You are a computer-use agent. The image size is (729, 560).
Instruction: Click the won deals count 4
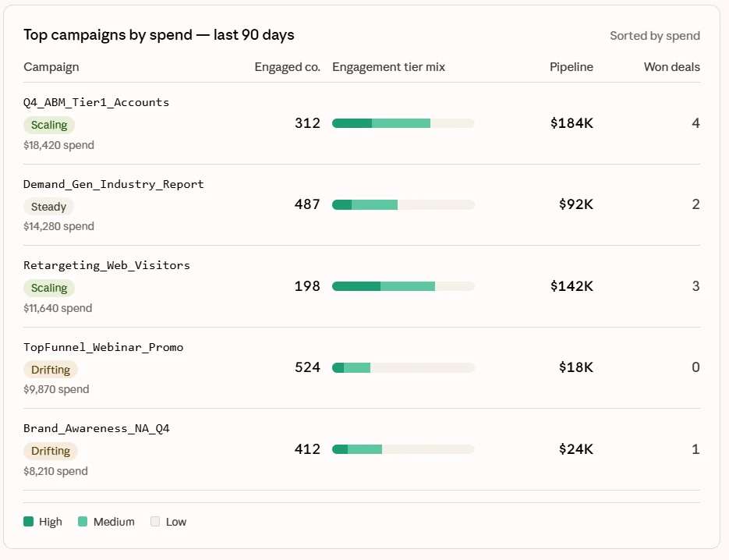pyautogui.click(x=695, y=123)
